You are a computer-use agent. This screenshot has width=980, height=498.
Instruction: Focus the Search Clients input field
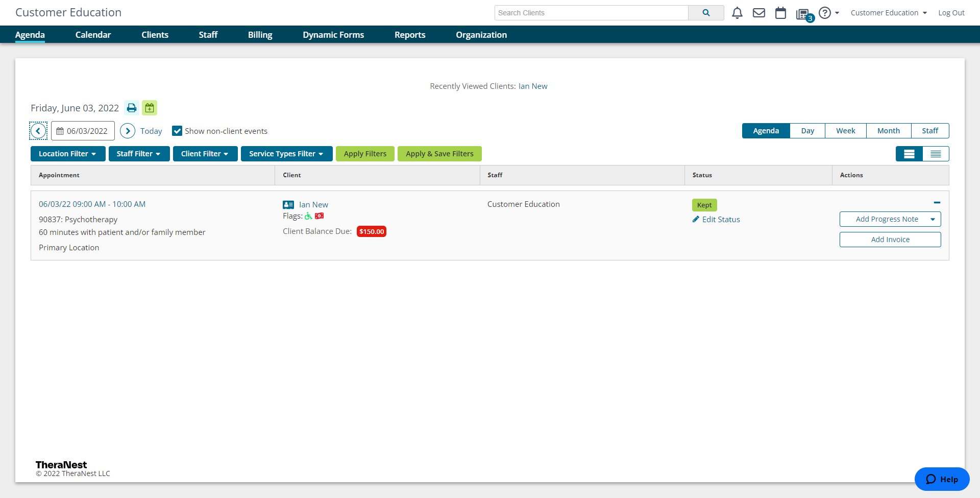[x=591, y=13]
